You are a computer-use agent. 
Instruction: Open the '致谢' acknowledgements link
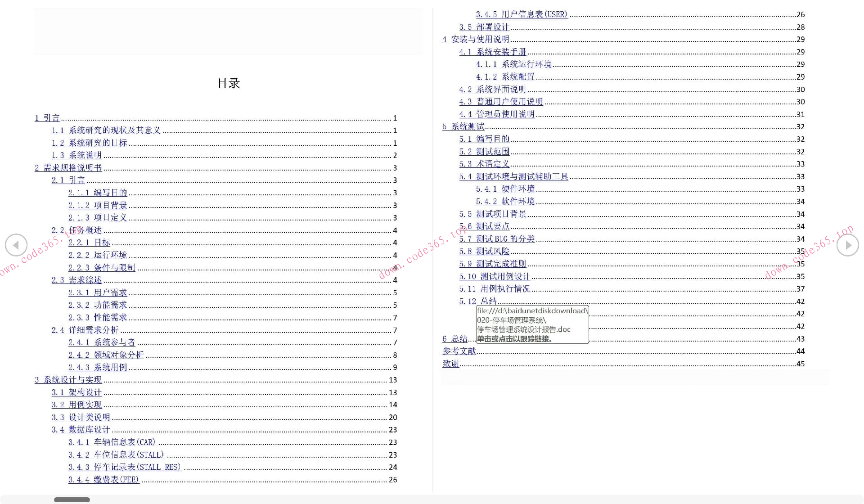click(450, 364)
